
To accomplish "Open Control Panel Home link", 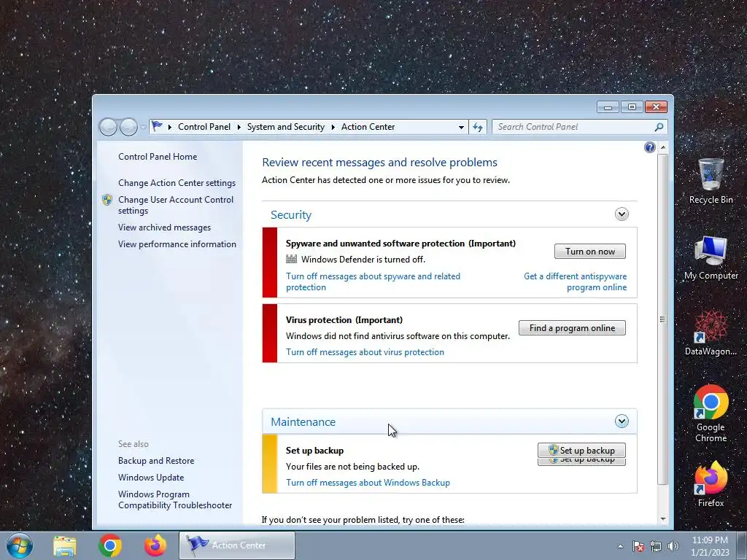I will pyautogui.click(x=158, y=157).
